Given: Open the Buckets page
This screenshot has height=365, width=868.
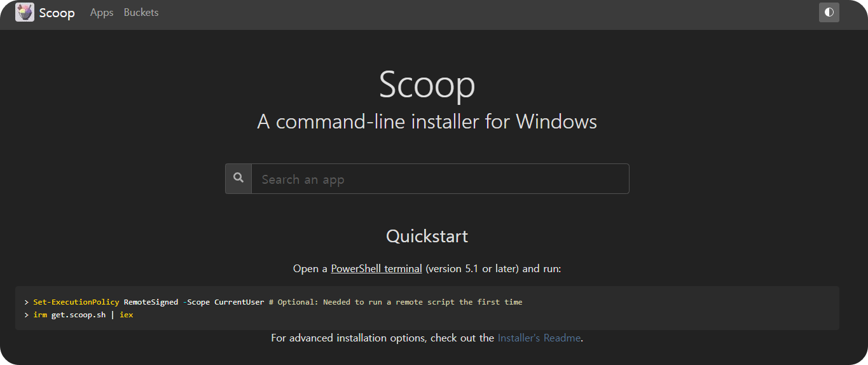Looking at the screenshot, I should [x=141, y=12].
